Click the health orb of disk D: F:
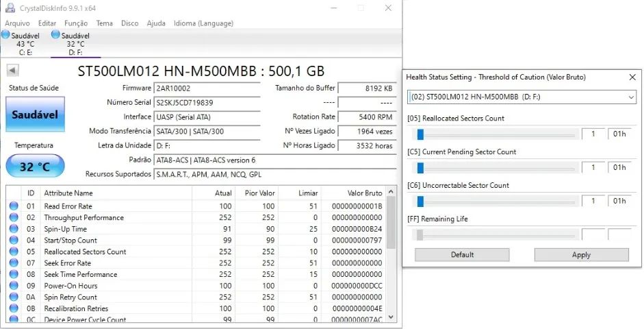This screenshot has width=644, height=329. (55, 34)
